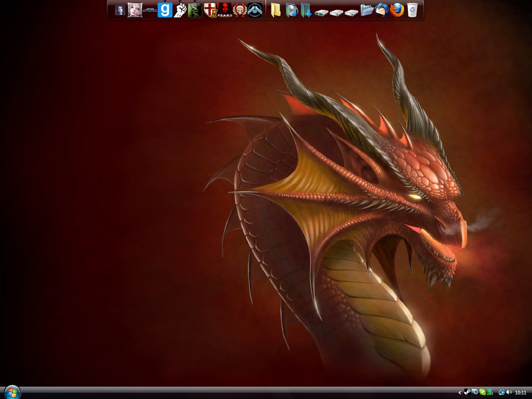Open network connection tray icon
Viewport: 532px width, 399px height.
click(501, 392)
